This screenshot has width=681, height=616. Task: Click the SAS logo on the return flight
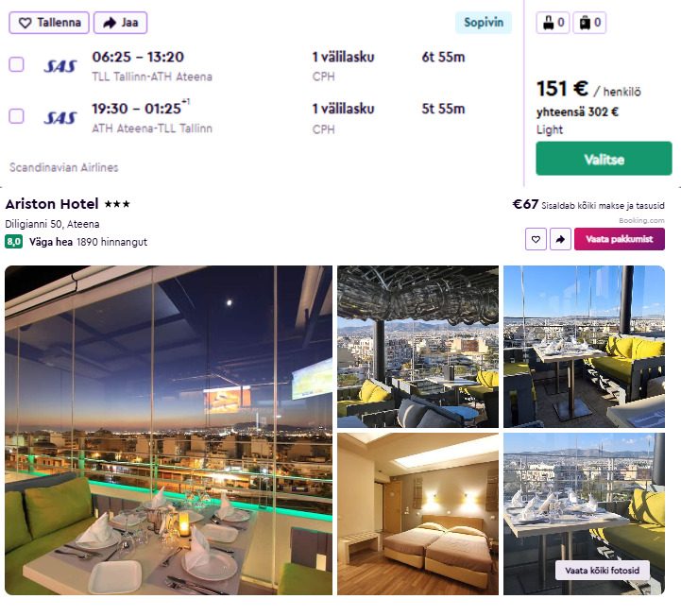pyautogui.click(x=60, y=118)
